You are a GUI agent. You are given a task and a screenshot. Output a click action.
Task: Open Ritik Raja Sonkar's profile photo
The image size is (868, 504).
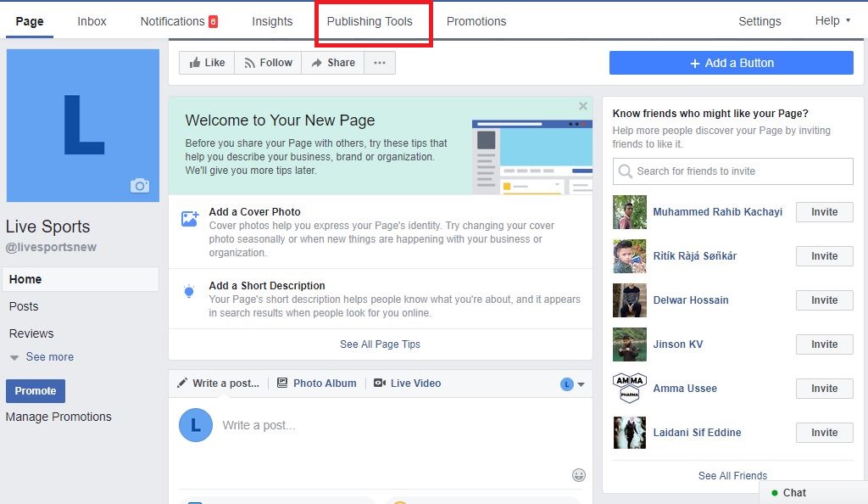pos(630,256)
